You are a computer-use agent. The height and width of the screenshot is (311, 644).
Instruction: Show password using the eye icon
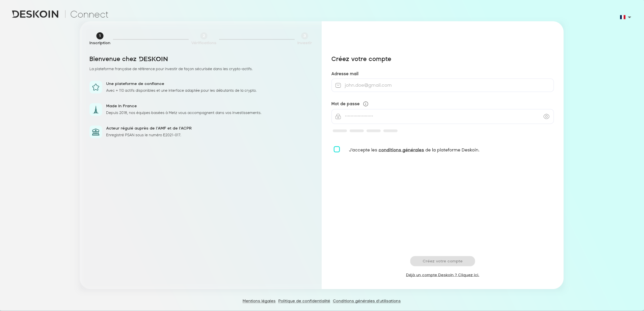coord(546,117)
